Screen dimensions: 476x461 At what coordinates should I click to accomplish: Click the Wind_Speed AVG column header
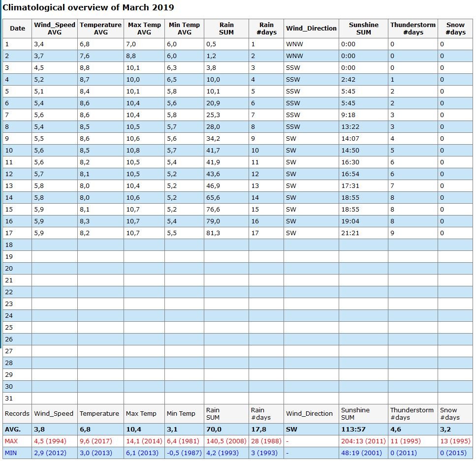click(55, 29)
